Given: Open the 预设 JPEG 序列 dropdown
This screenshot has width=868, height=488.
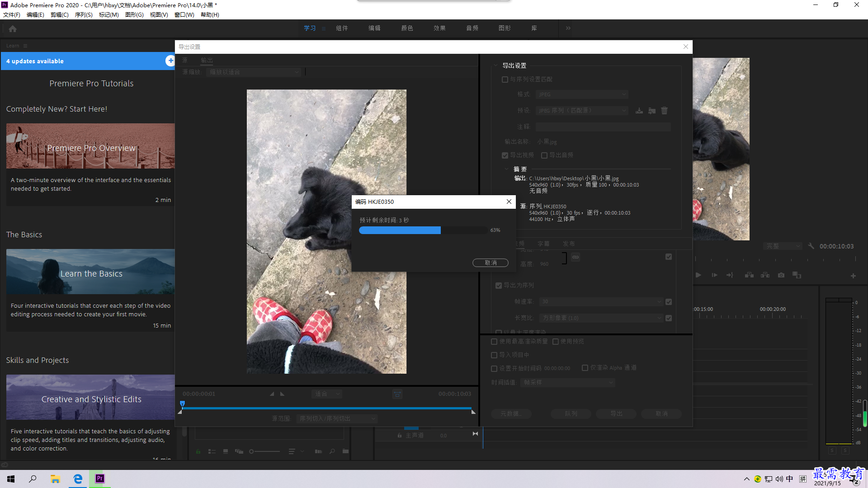Looking at the screenshot, I should click(582, 111).
